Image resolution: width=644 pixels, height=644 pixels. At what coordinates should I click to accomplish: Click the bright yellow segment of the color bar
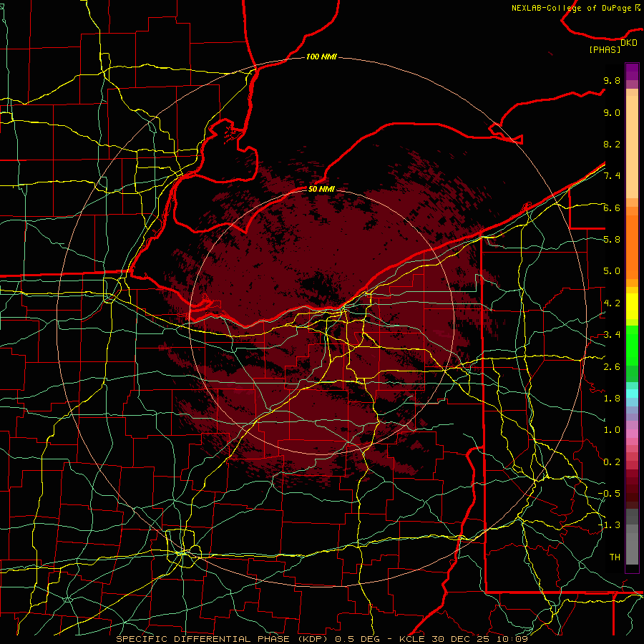click(632, 306)
